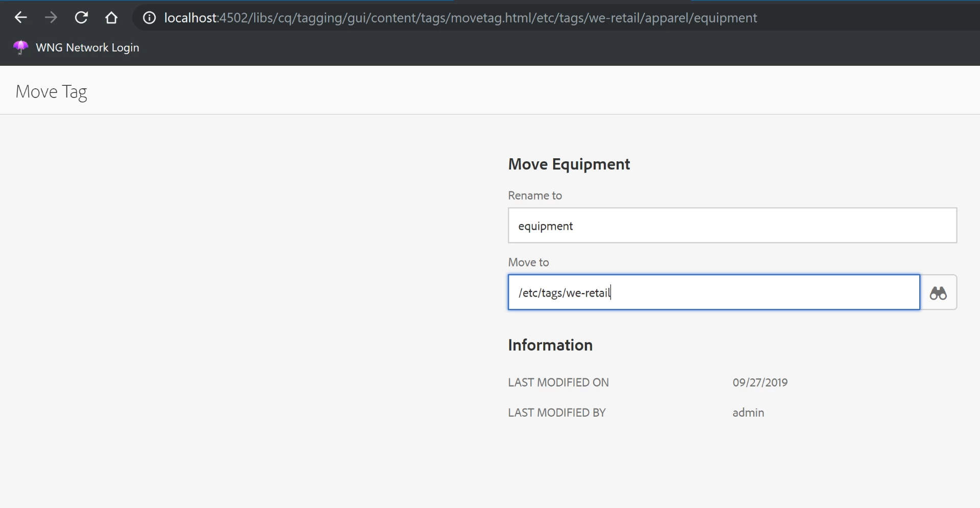Click the LAST MODIFIED ON label
Viewport: 980px width, 508px height.
pos(558,382)
